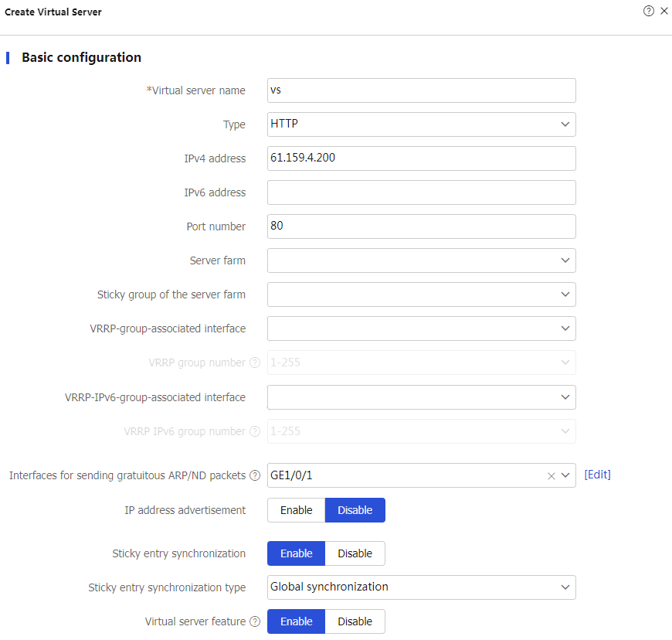Click help icon for gratuitous ARP/ND interfaces
The image size is (672, 640).
click(255, 475)
